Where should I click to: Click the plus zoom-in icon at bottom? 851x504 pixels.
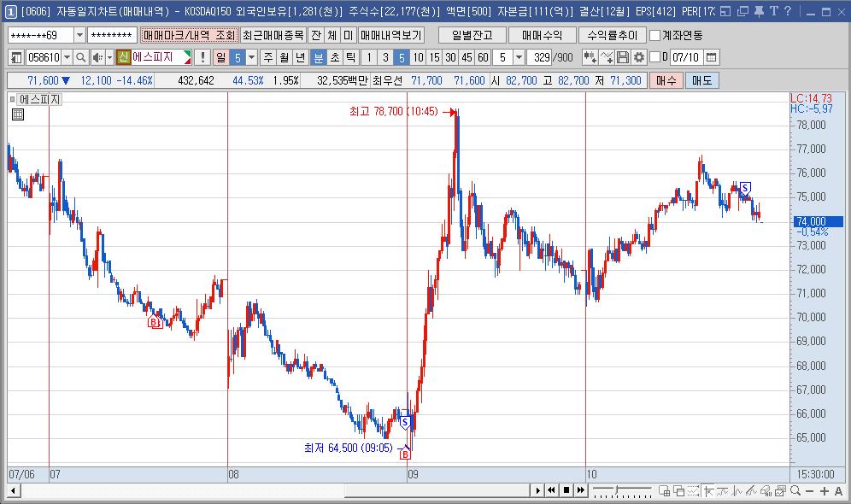pyautogui.click(x=825, y=490)
